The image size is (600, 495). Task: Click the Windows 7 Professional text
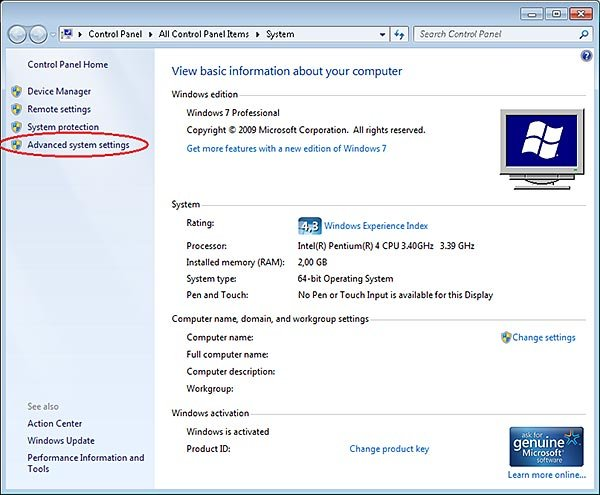pos(233,113)
